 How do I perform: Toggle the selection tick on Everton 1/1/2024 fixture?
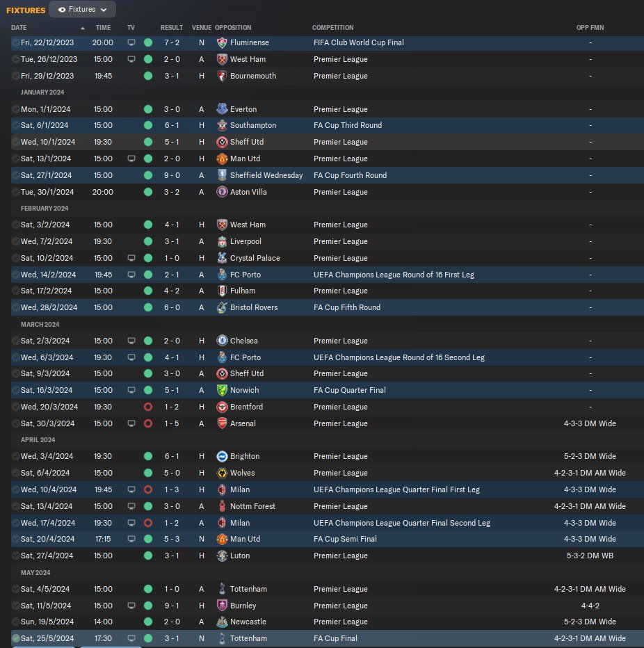point(16,109)
